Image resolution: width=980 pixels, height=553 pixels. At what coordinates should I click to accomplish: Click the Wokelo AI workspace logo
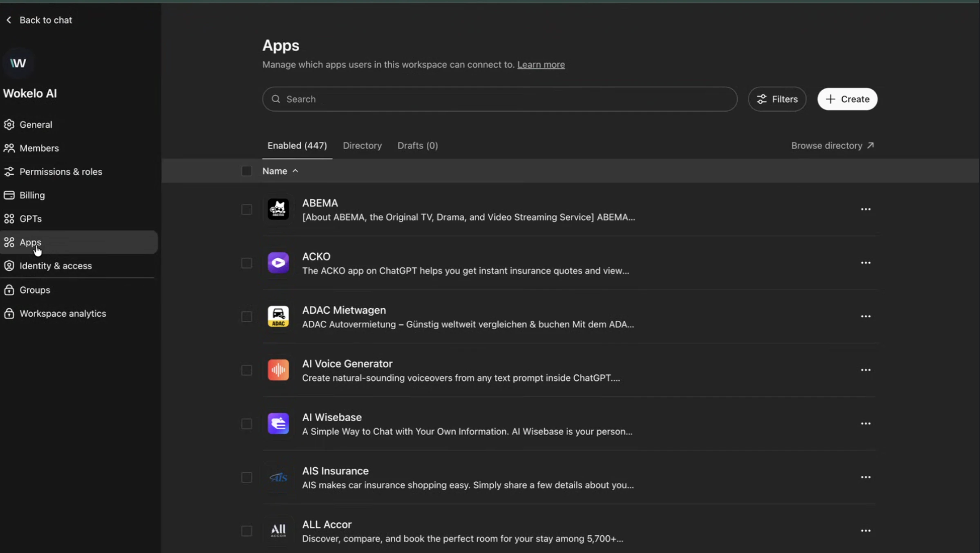coord(18,63)
